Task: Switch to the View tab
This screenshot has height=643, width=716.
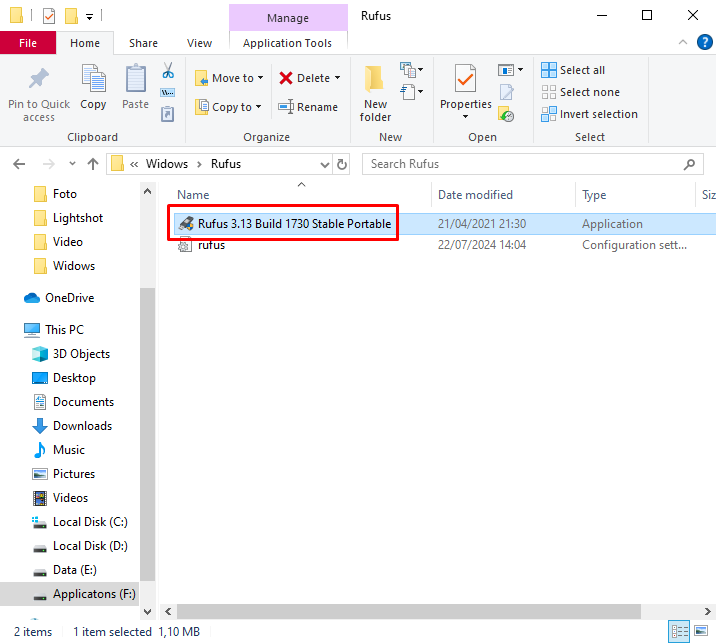Action: [199, 43]
